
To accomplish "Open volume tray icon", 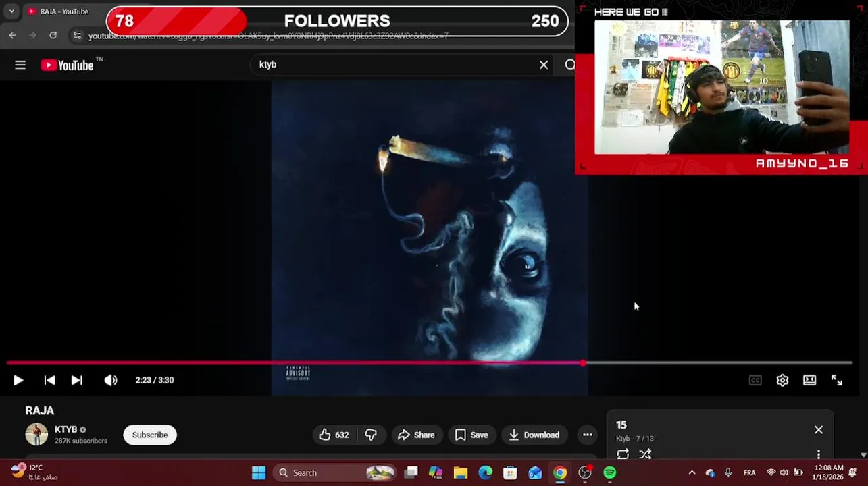I will [784, 473].
